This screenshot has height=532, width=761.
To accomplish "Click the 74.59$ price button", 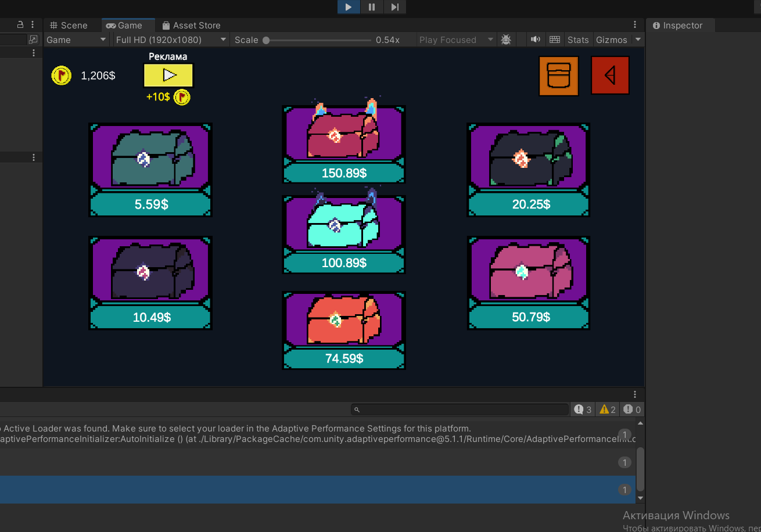I will tap(344, 358).
